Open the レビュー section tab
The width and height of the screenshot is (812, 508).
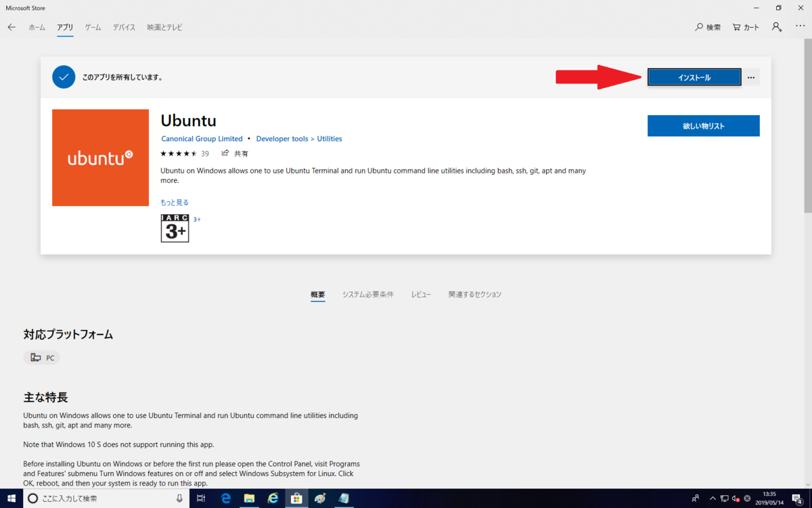[x=421, y=295]
